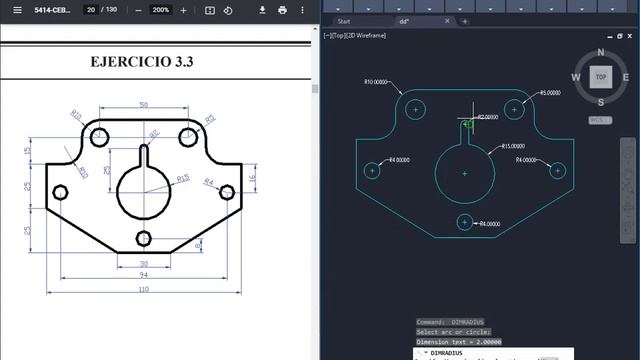
Task: Click the PDF zoom in plus button
Action: point(183,10)
